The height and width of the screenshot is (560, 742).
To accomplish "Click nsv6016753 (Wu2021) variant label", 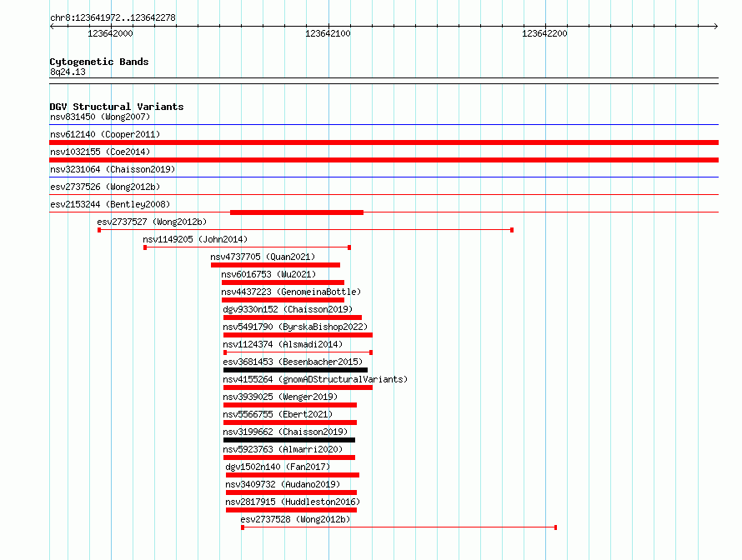I will tap(268, 274).
